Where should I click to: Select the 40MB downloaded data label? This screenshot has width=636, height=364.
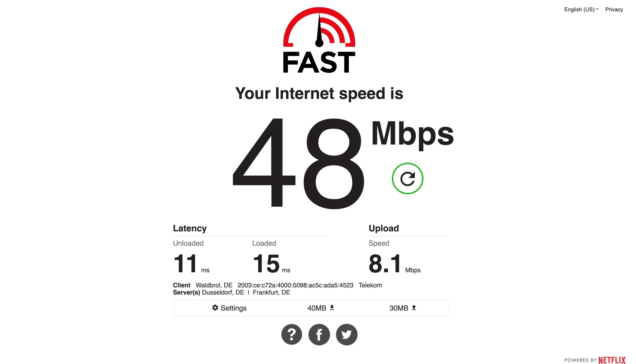click(x=317, y=308)
